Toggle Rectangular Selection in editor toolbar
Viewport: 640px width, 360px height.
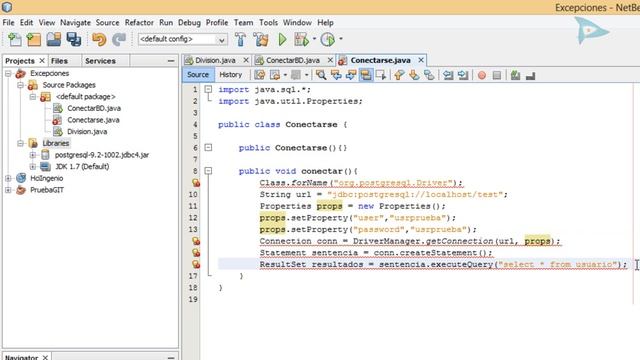[381, 75]
